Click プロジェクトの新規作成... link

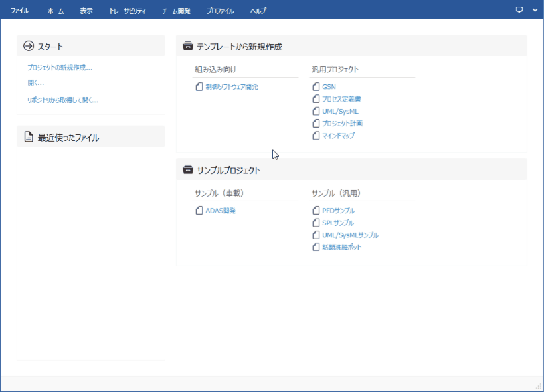pyautogui.click(x=60, y=68)
